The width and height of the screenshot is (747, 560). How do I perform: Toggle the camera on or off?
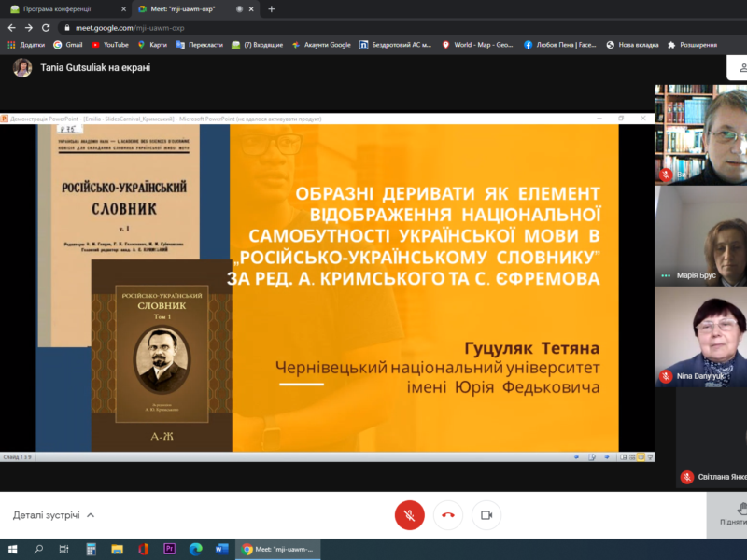(486, 514)
